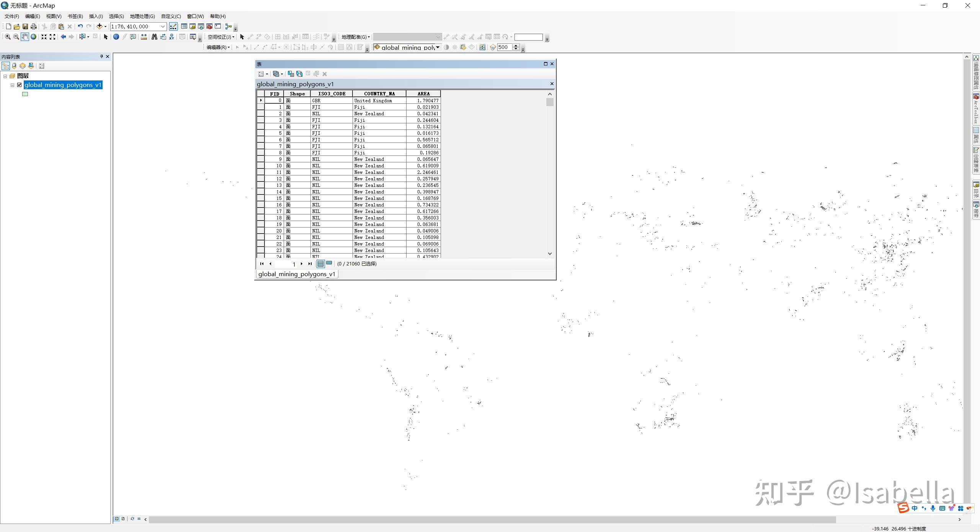Viewport: 980px width, 532px height.
Task: Sort by the COUNTRY_NA column header
Action: (379, 93)
